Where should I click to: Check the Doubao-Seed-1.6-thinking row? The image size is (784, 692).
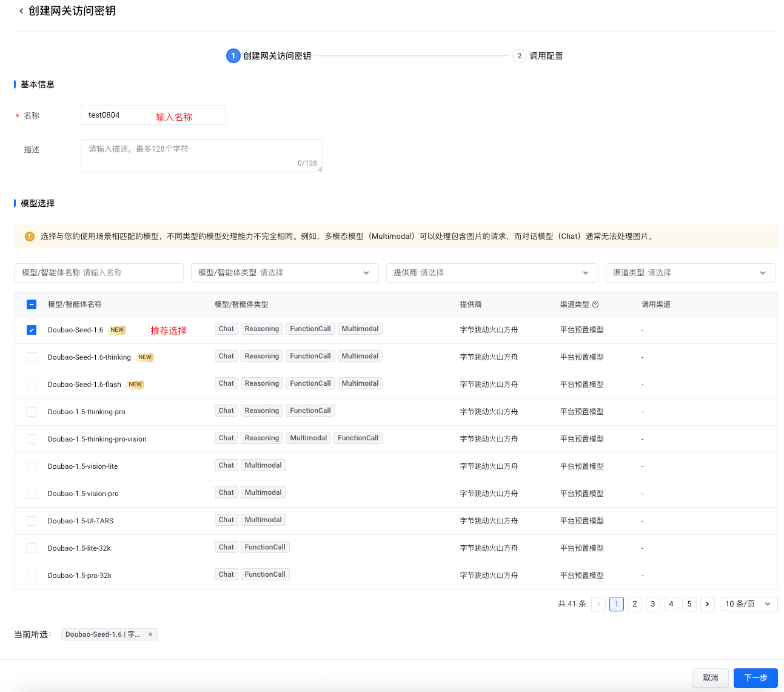point(32,357)
